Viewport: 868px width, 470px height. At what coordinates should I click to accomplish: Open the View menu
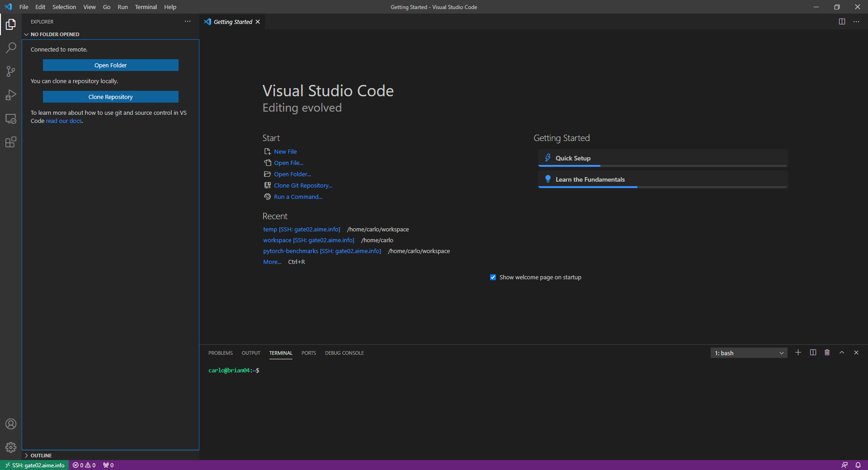click(90, 7)
